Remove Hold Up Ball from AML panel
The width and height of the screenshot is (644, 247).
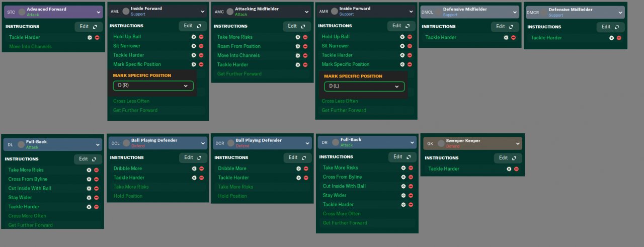coord(201,37)
